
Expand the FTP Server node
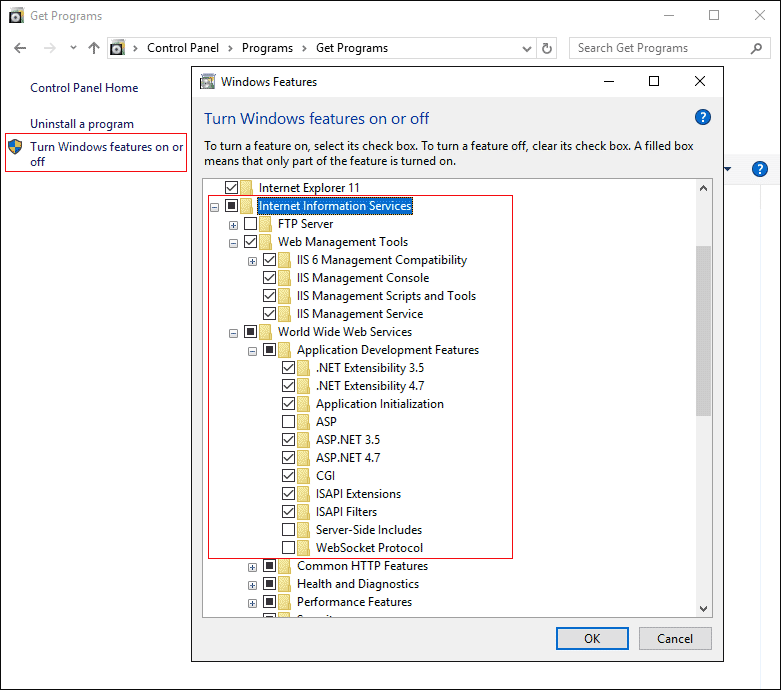(x=234, y=225)
